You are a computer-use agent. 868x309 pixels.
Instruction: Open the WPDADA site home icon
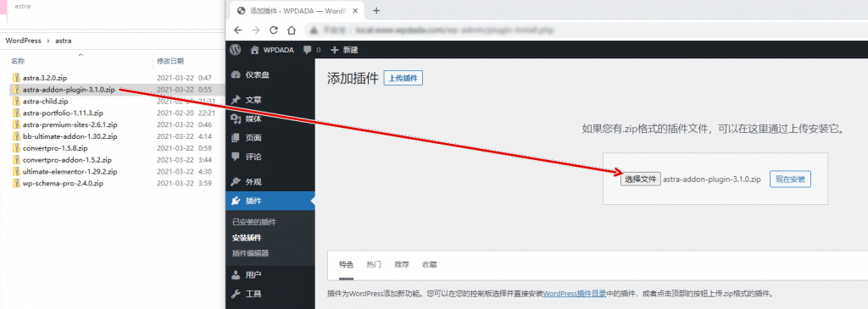pyautogui.click(x=254, y=50)
